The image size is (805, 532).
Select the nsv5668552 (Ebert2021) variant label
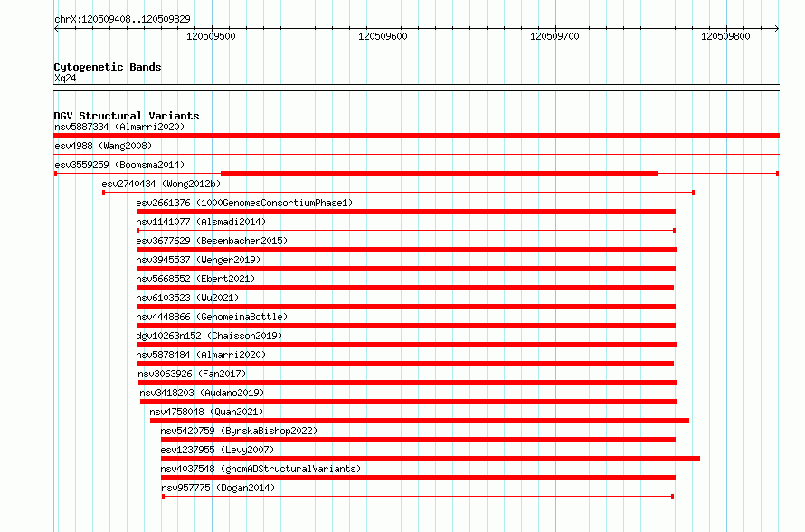(x=195, y=279)
